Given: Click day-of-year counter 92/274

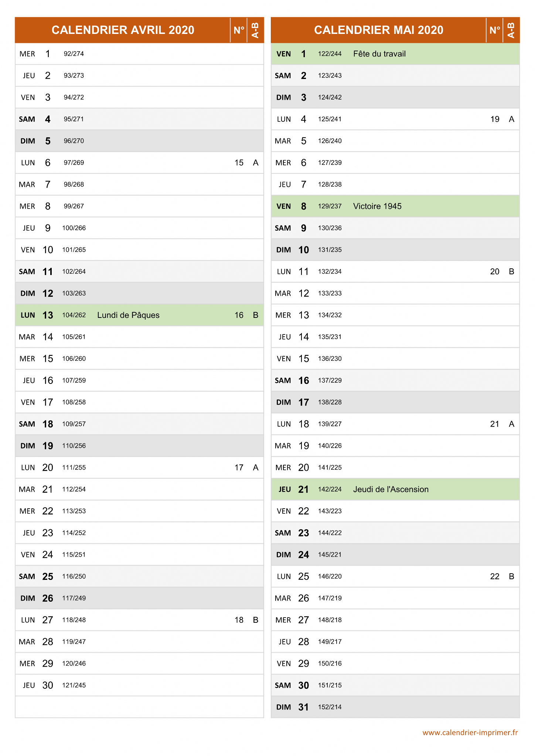Looking at the screenshot, I should pyautogui.click(x=74, y=54).
